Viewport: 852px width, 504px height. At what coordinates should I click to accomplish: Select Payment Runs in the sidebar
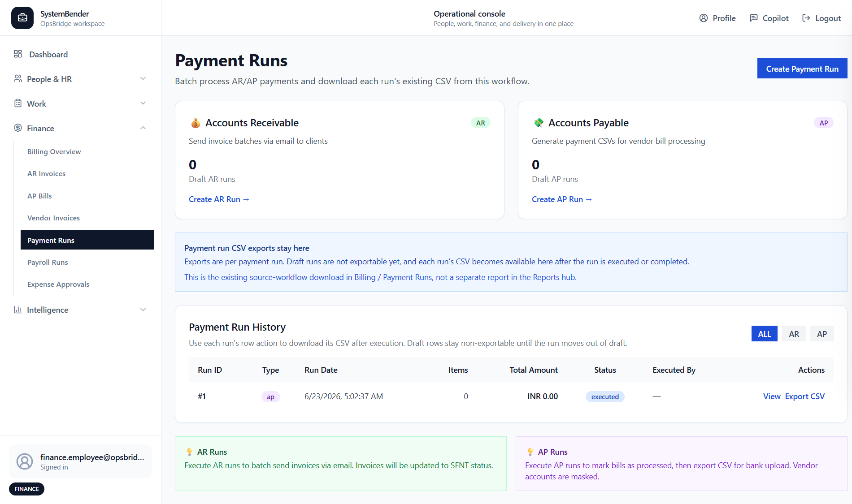tap(87, 240)
